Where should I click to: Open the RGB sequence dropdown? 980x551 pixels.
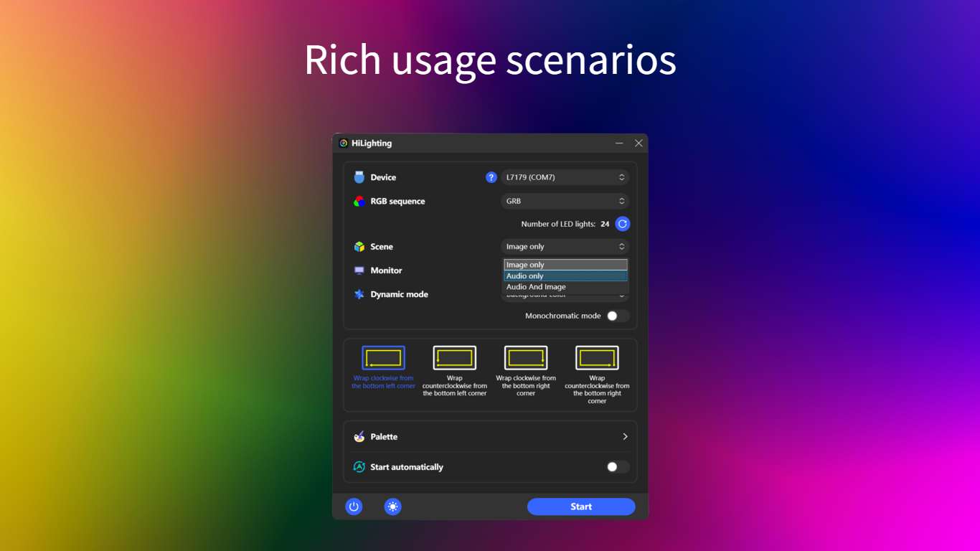click(x=565, y=201)
